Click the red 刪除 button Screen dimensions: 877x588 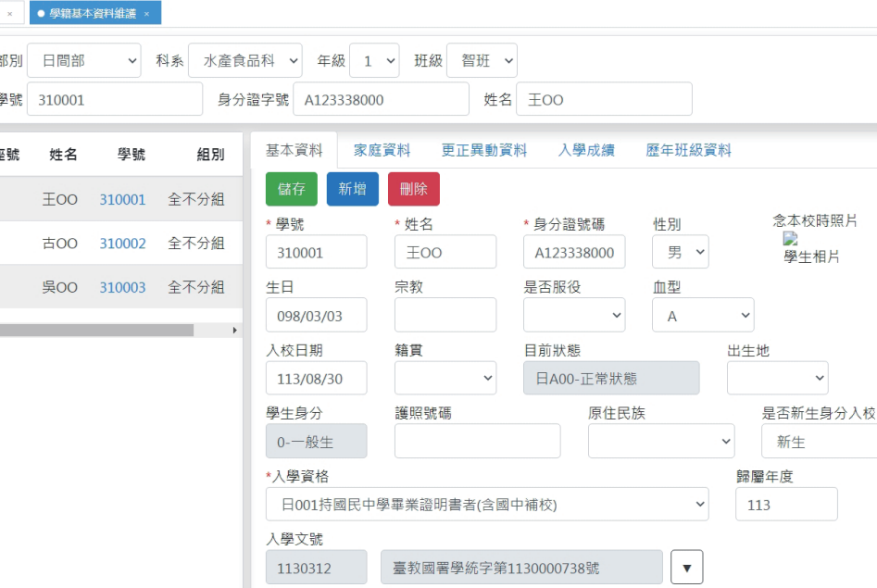414,189
